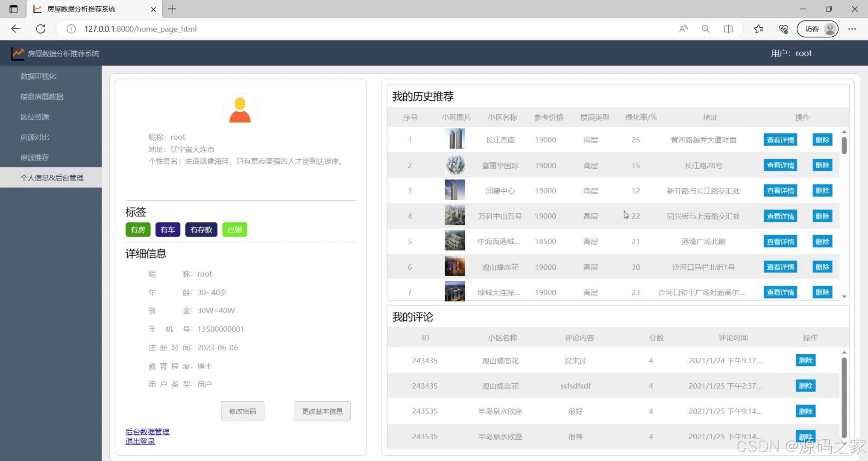Click the page refresh icon
The height and width of the screenshot is (461, 868).
coord(41,29)
